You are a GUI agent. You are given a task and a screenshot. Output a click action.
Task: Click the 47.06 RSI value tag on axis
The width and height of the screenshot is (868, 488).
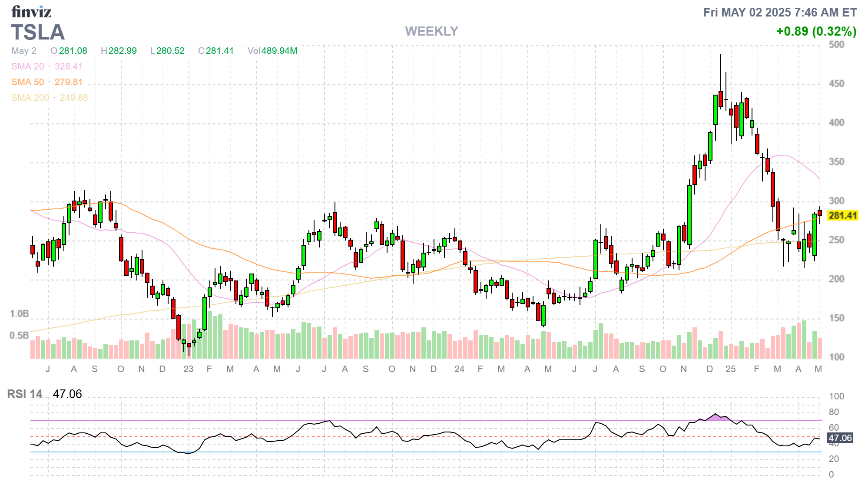click(x=840, y=438)
